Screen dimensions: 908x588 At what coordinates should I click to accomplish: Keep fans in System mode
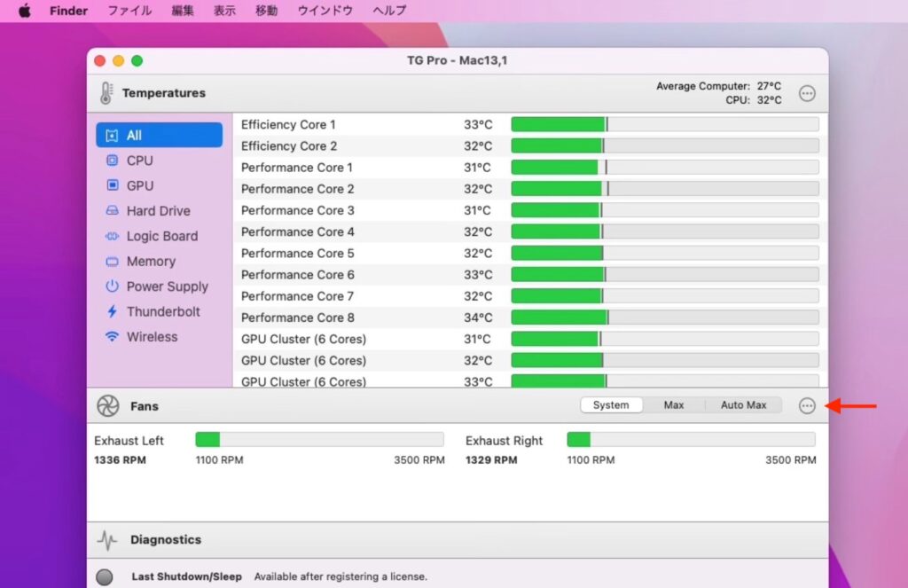pos(610,404)
